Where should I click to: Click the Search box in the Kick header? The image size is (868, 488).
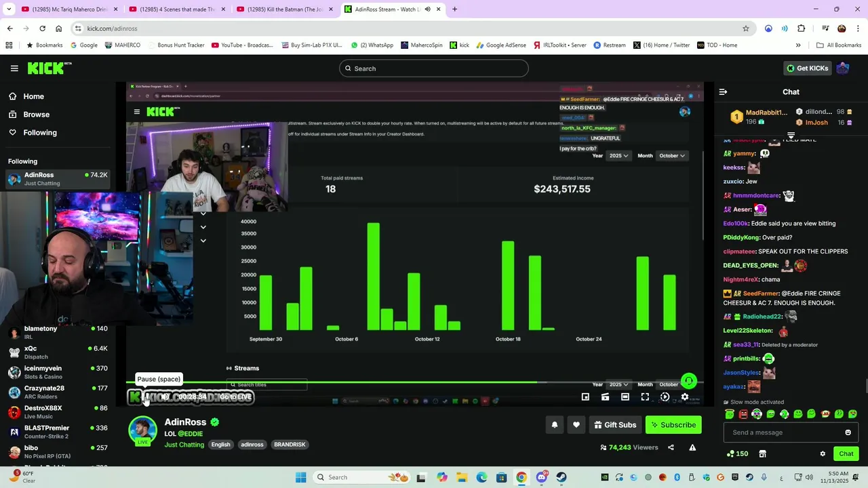[434, 68]
